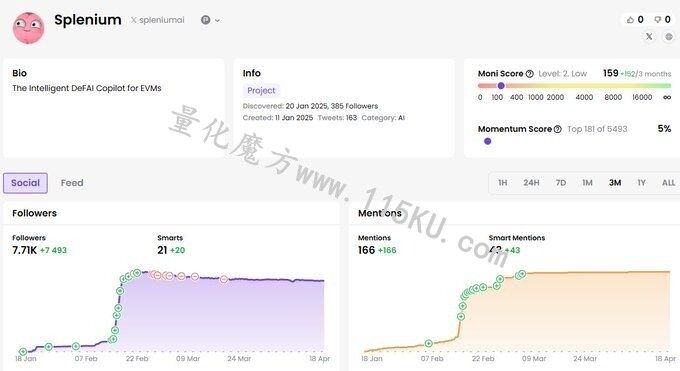Select the ALL time range
The image size is (680, 371).
point(668,183)
